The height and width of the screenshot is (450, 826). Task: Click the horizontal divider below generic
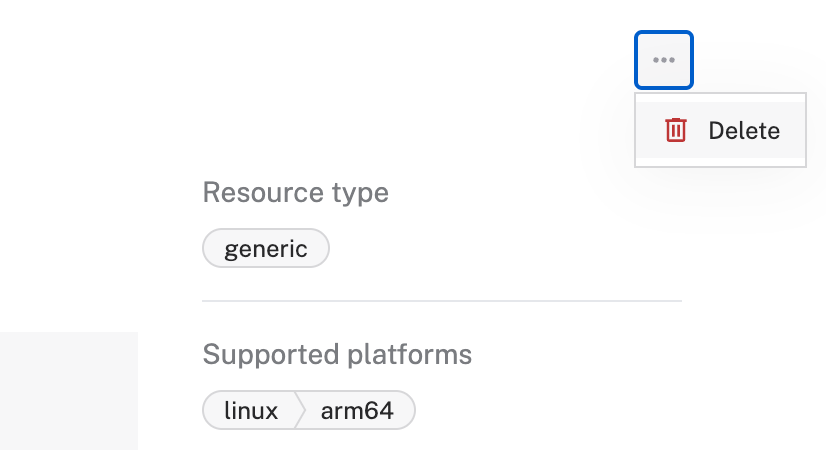click(x=441, y=300)
